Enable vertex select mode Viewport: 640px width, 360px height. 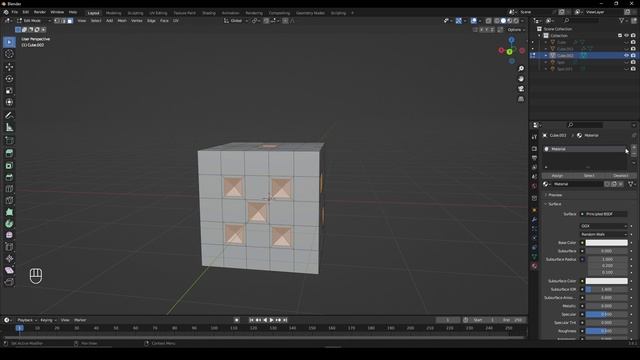[57, 20]
